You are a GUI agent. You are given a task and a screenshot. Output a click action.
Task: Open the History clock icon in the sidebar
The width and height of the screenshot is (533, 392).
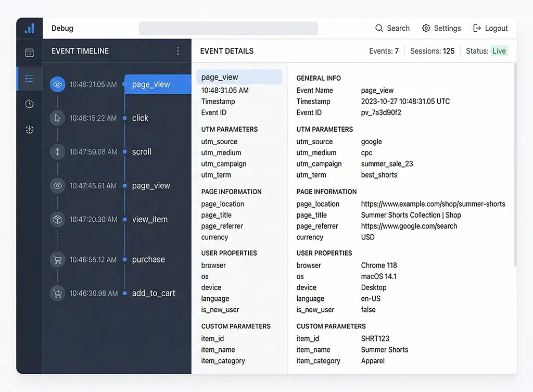(29, 104)
